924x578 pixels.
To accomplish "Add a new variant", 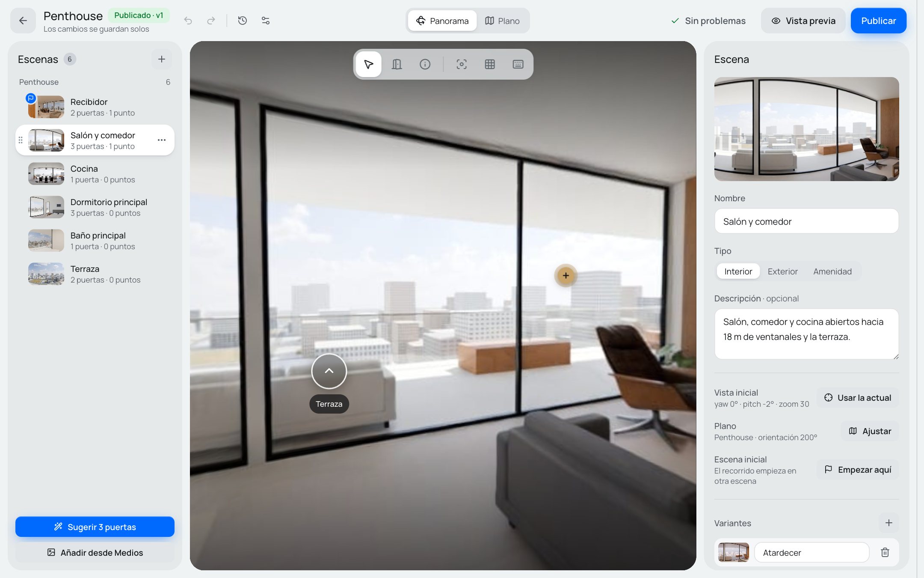I will point(889,523).
